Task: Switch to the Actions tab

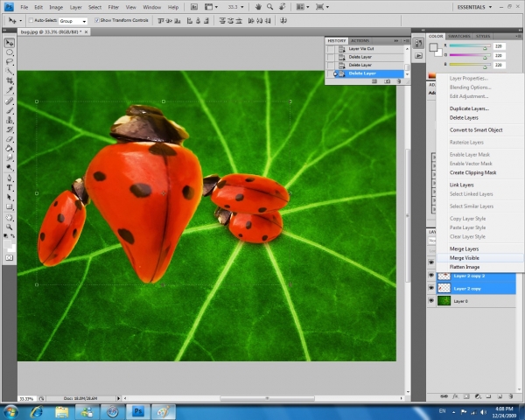Action: 360,40
